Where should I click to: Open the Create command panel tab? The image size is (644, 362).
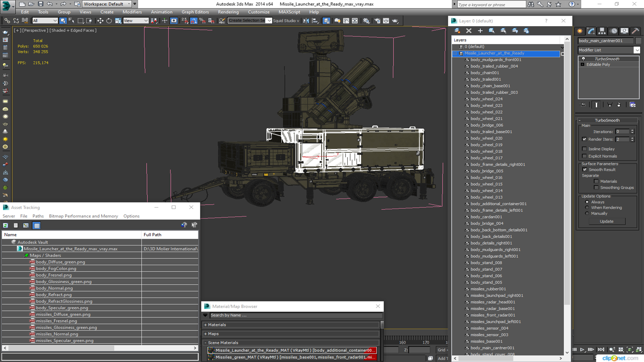[x=580, y=31]
